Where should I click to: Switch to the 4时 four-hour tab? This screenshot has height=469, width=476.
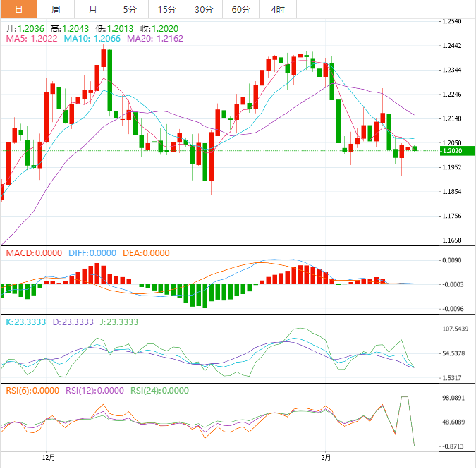[x=277, y=9]
